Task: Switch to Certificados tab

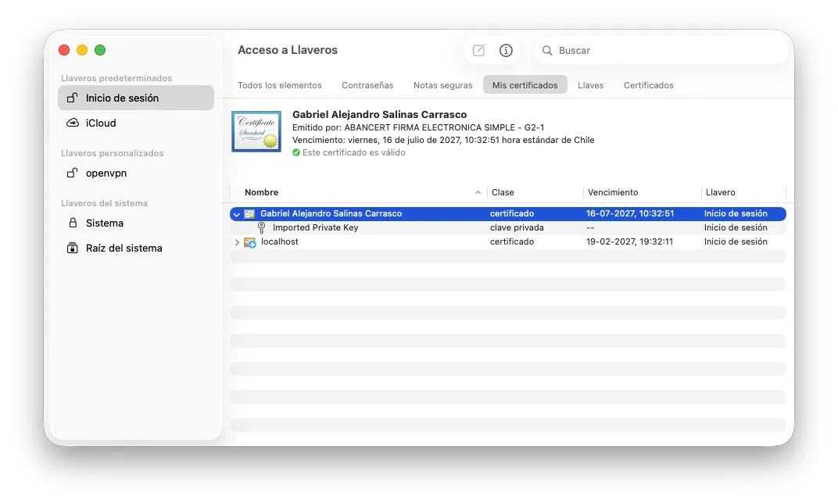Action: [x=648, y=85]
